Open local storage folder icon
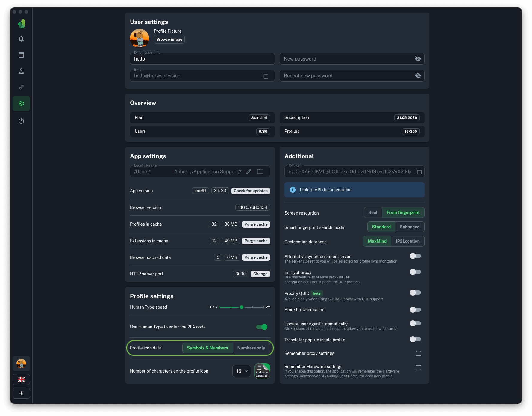This screenshot has height=416, width=532. pos(260,171)
